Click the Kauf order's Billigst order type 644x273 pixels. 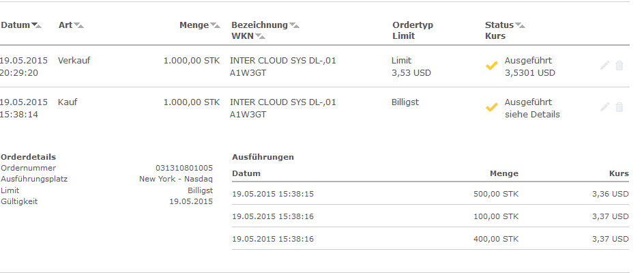405,102
